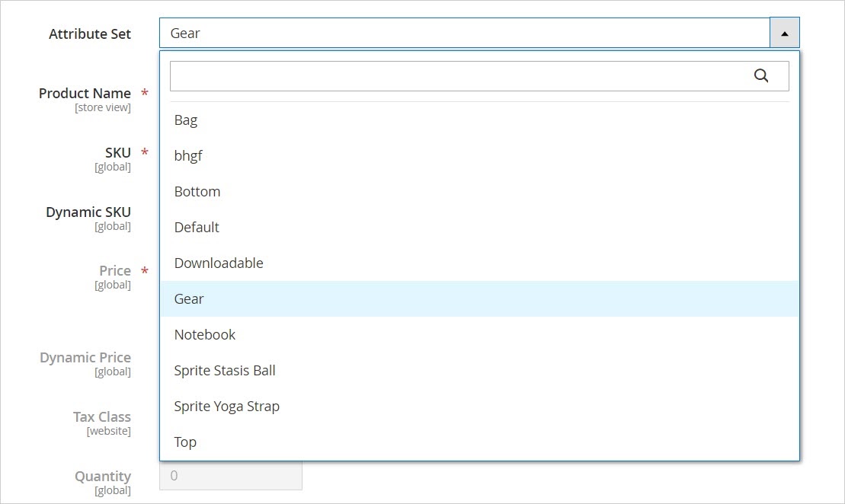The height and width of the screenshot is (504, 845).
Task: Click the magnifier search icon in dropdown
Action: pos(760,75)
